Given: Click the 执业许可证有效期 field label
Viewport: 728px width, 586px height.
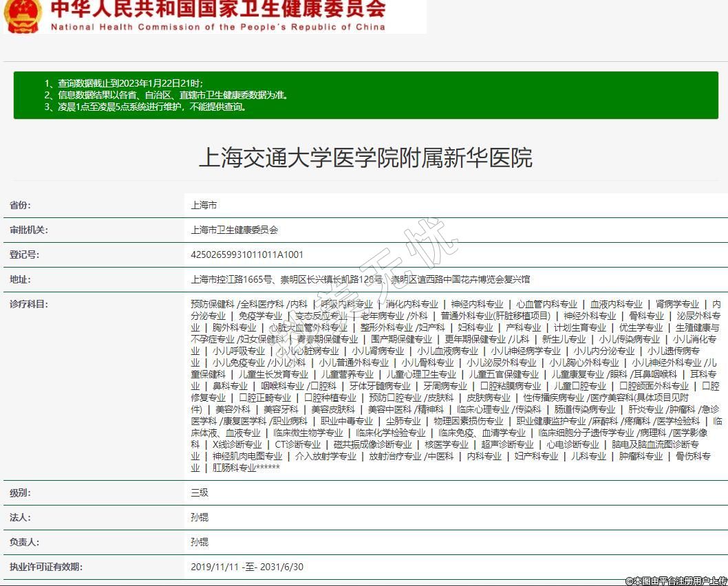Looking at the screenshot, I should coord(45,567).
